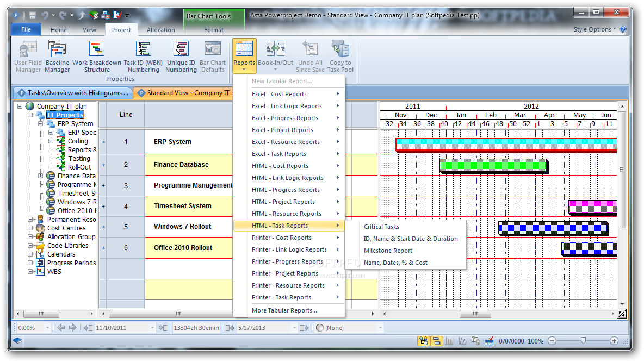Choose the Critical Tasks report

pos(381,227)
